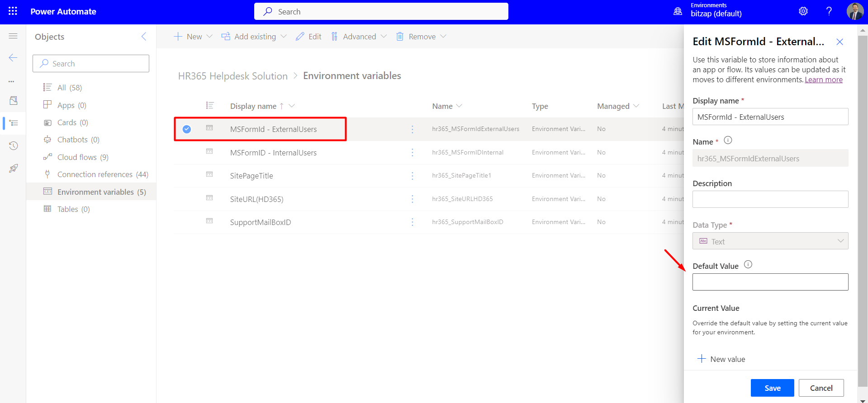The height and width of the screenshot is (403, 868).
Task: Toggle the hamburger navigation menu
Action: point(13,36)
